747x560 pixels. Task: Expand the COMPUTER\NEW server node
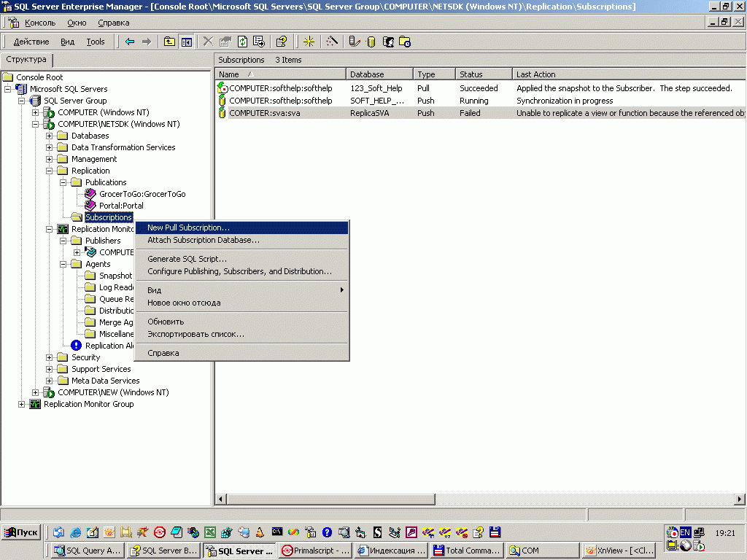point(35,392)
